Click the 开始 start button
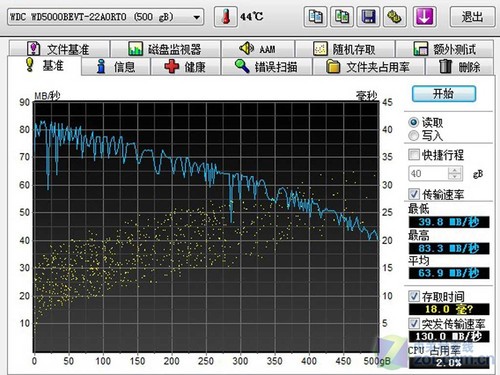The width and height of the screenshot is (500, 375). [444, 94]
